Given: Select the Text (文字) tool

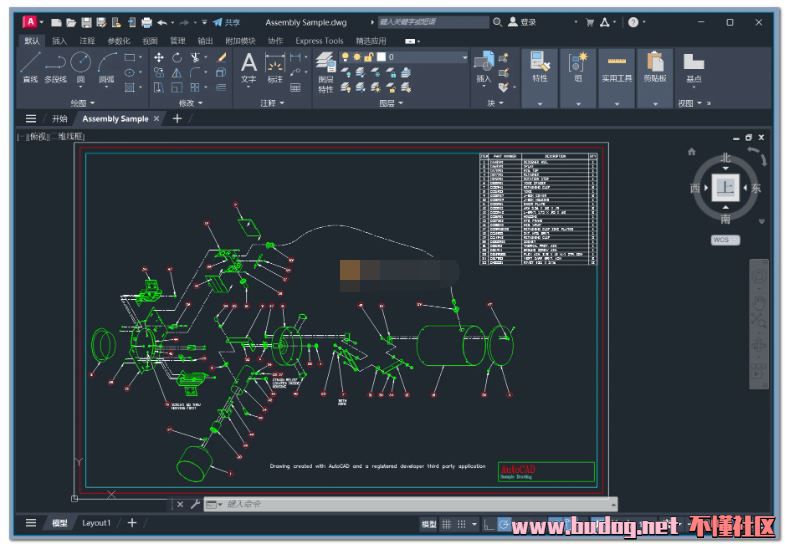Looking at the screenshot, I should pos(248,68).
